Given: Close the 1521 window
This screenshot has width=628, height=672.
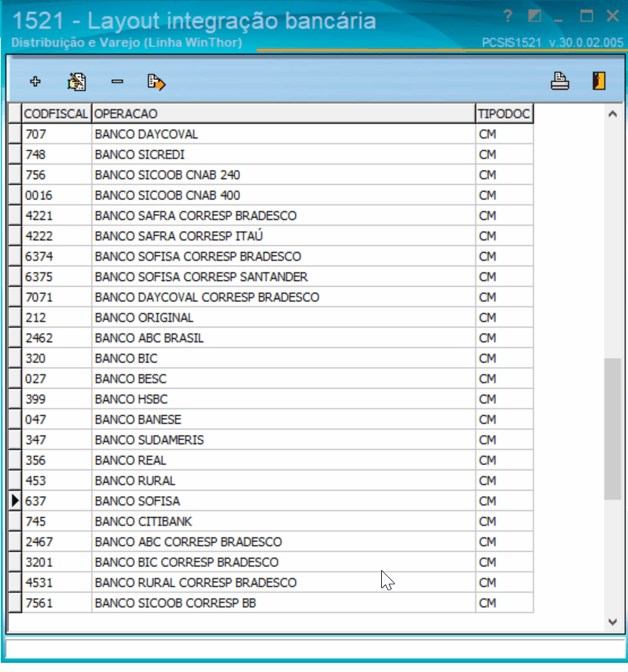Looking at the screenshot, I should (613, 17).
